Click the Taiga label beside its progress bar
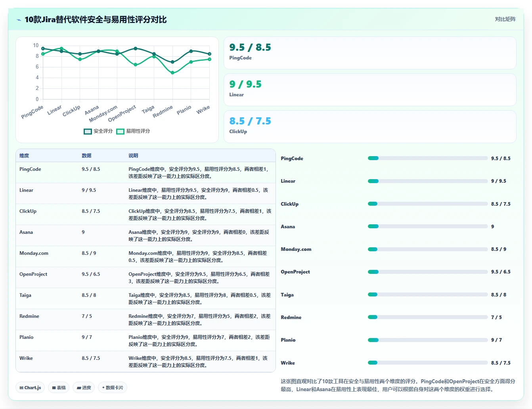532x409 pixels. [287, 295]
